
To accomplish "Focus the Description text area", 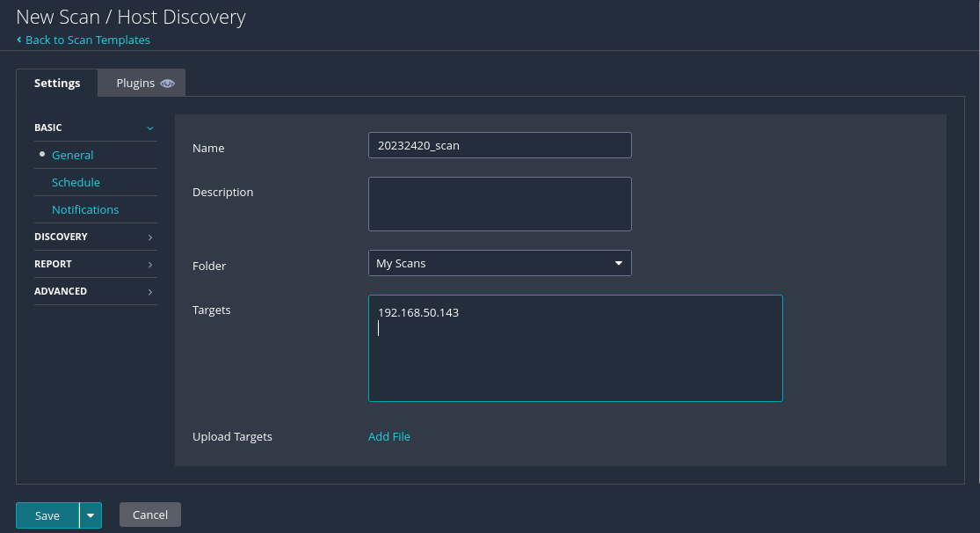I will tap(499, 204).
